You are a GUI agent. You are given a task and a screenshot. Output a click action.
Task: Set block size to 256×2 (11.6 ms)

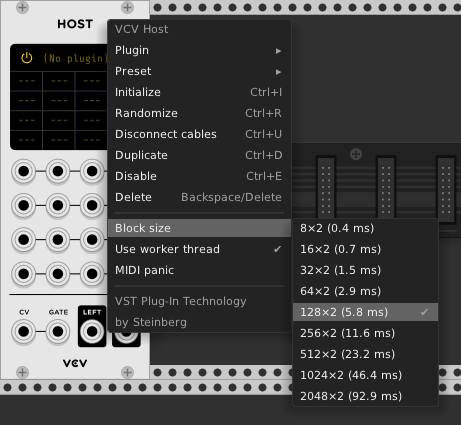[x=365, y=333]
